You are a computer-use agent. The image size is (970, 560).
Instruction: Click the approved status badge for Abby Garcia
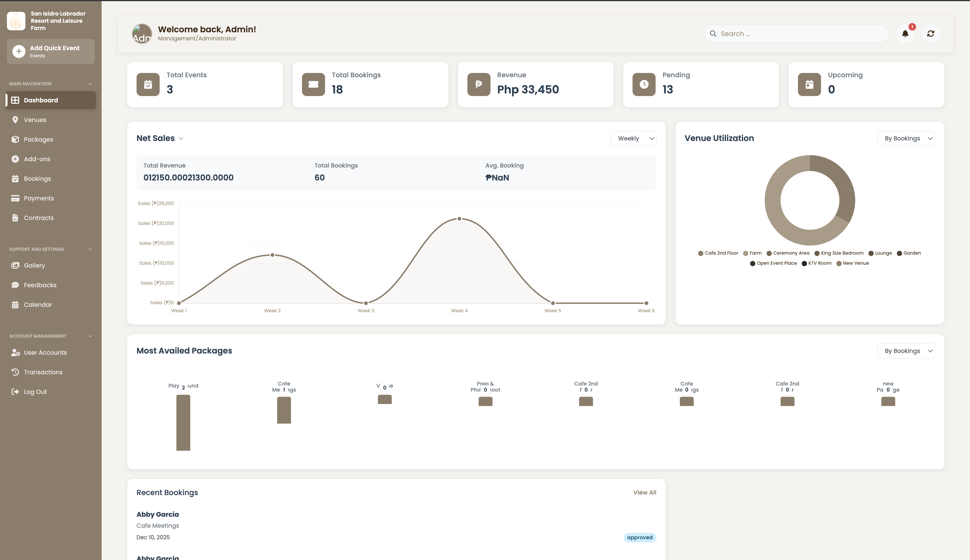tap(639, 537)
